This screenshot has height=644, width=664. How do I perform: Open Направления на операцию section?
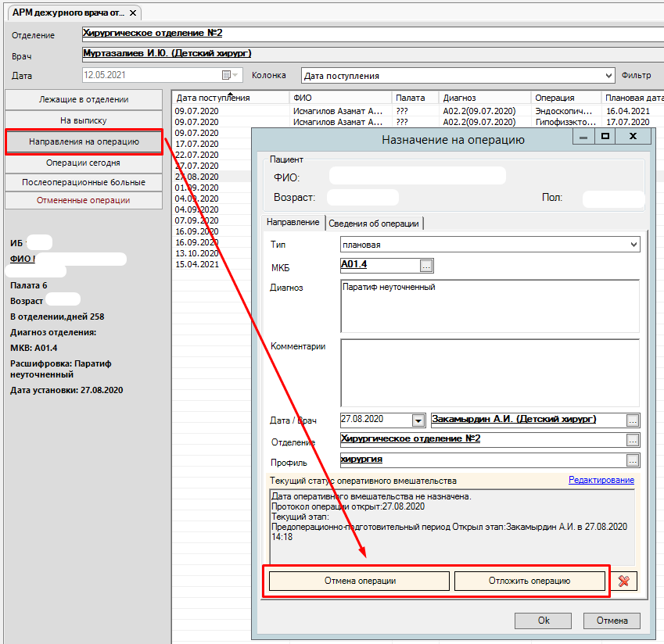pyautogui.click(x=84, y=141)
